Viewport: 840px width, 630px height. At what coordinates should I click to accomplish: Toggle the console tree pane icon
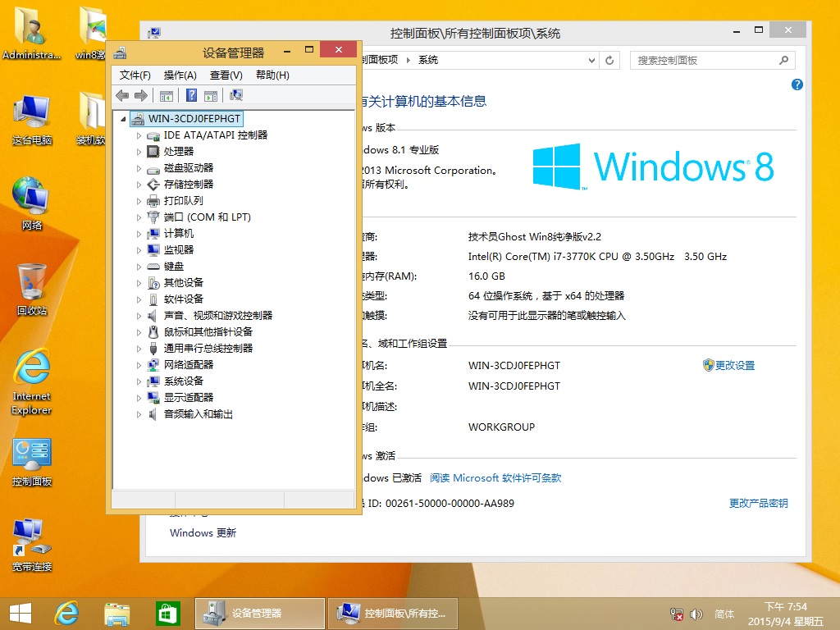click(166, 95)
